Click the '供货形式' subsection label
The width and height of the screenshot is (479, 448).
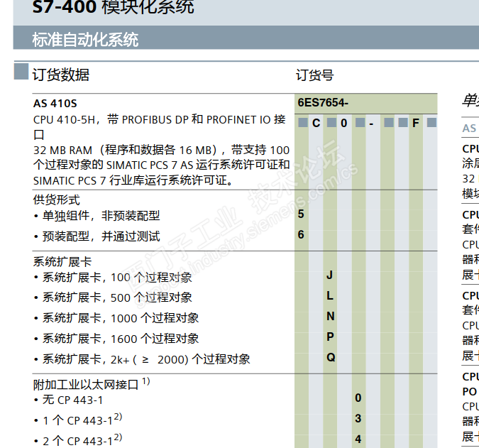[57, 200]
